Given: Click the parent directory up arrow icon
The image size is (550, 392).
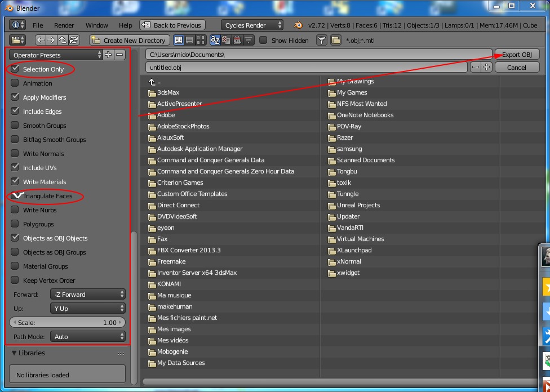Looking at the screenshot, I should [63, 40].
